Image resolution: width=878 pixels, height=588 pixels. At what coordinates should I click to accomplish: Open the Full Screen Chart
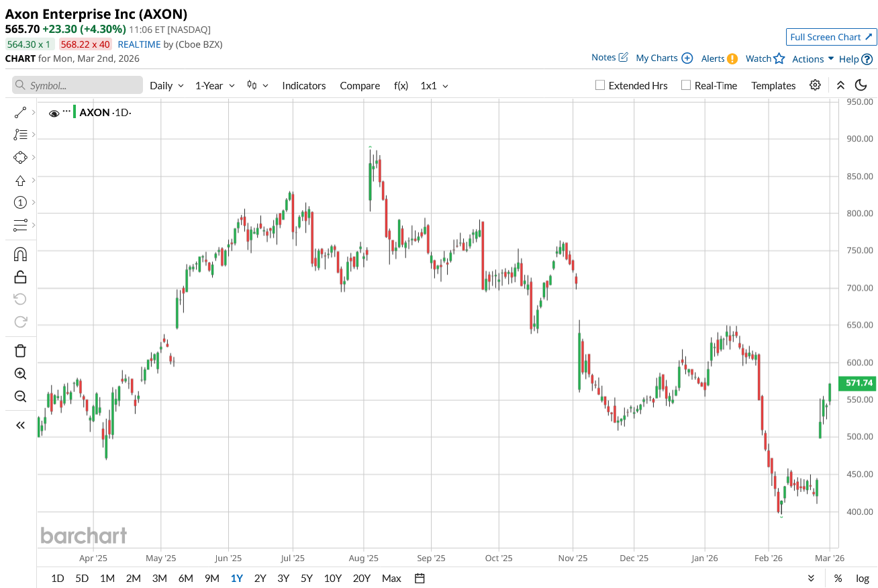(x=831, y=37)
